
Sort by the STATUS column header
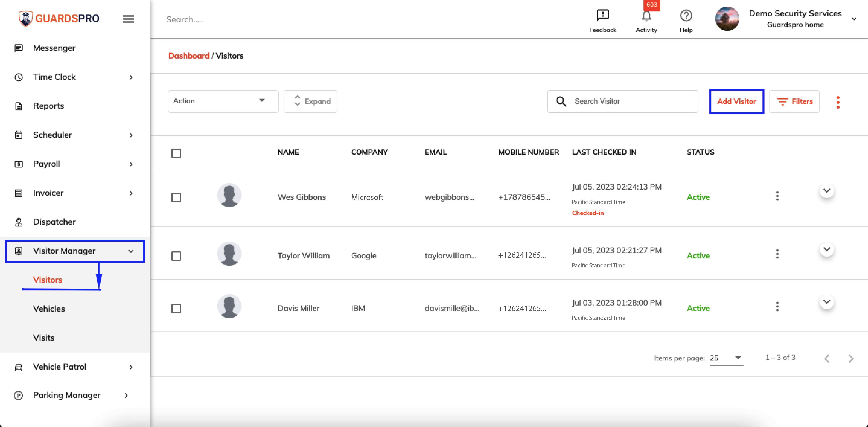pyautogui.click(x=700, y=152)
